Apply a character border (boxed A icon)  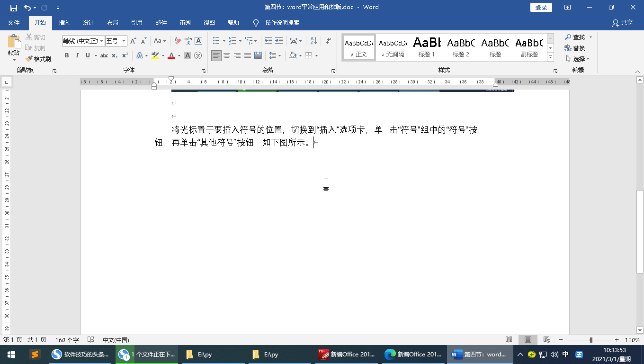tap(198, 41)
